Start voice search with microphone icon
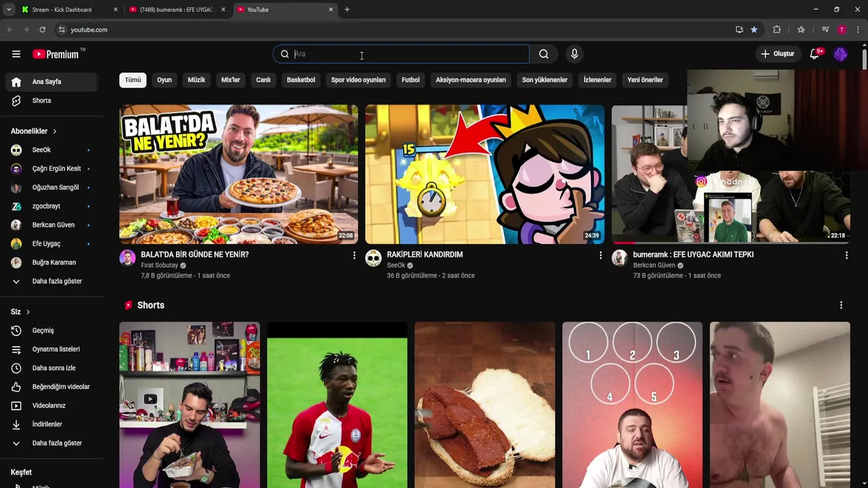 pos(574,54)
